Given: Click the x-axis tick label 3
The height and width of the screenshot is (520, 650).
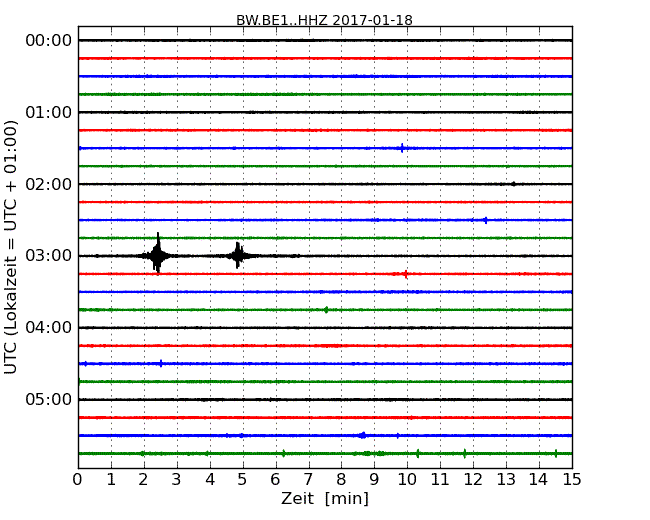Looking at the screenshot, I should tap(177, 480).
